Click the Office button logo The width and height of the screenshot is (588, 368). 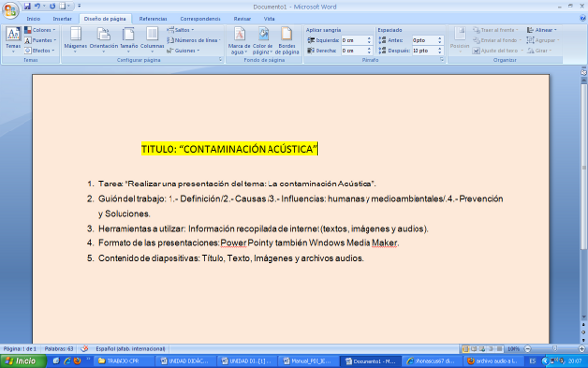tap(10, 10)
